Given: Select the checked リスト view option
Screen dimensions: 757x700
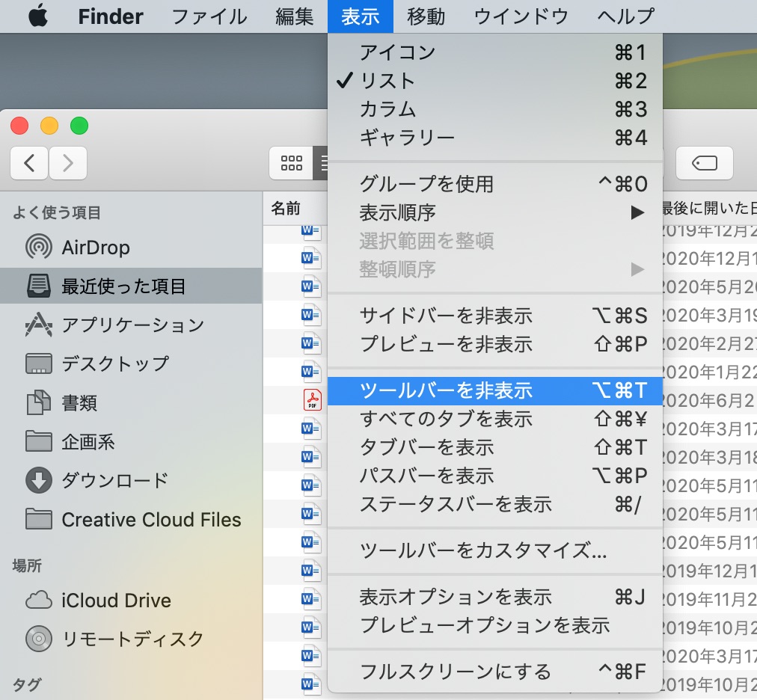Looking at the screenshot, I should tap(495, 81).
